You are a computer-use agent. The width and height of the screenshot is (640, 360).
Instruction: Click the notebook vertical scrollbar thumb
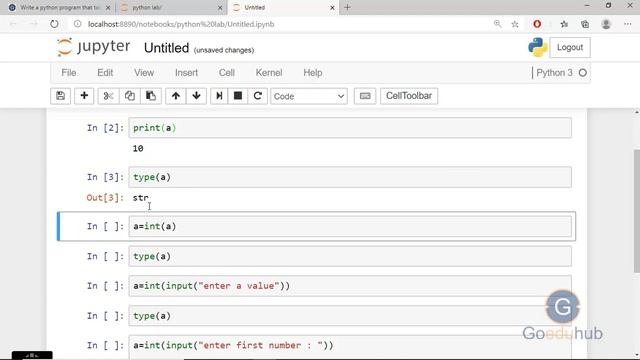(x=637, y=211)
